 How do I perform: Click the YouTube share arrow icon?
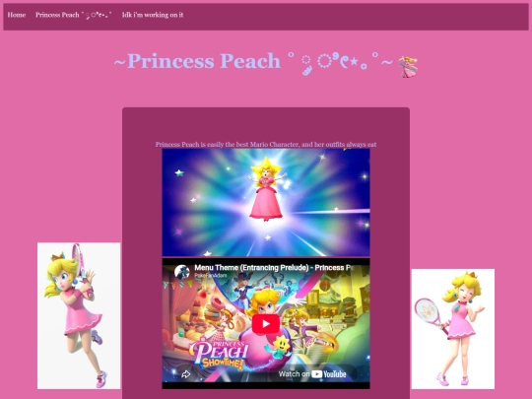[x=185, y=374]
